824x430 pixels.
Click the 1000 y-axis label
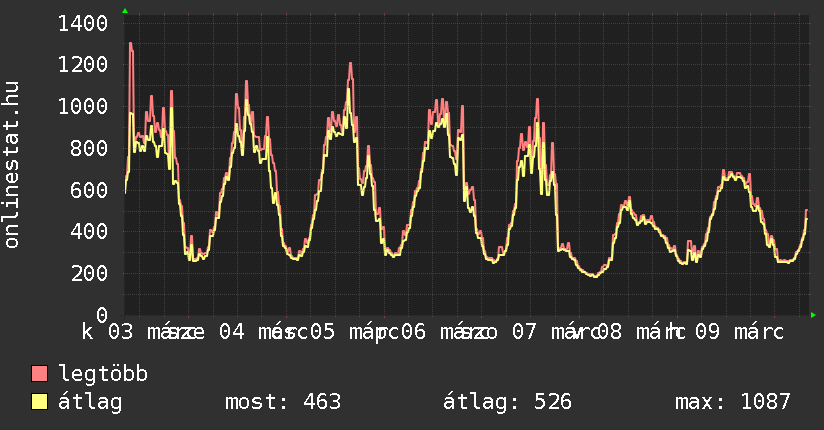coord(84,107)
